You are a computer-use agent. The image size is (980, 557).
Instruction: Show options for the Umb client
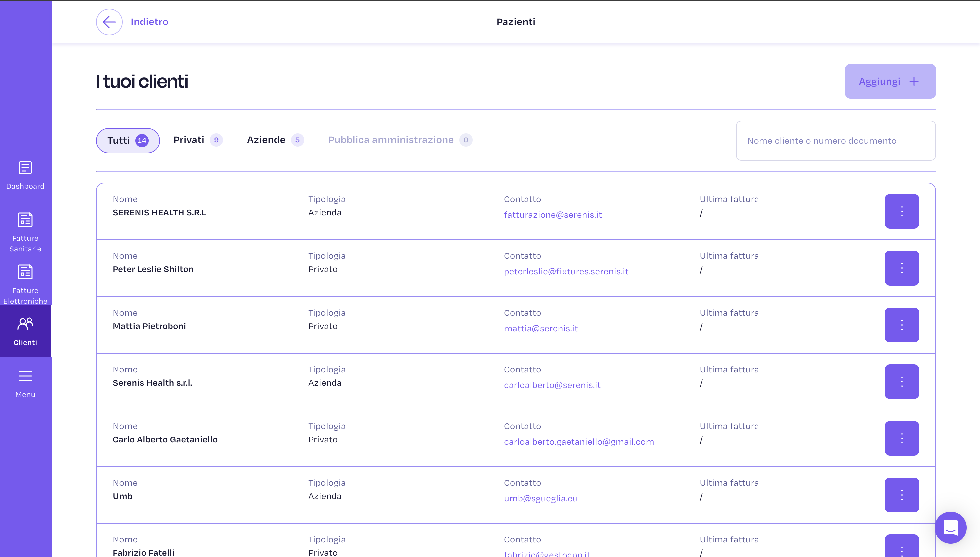coord(901,495)
